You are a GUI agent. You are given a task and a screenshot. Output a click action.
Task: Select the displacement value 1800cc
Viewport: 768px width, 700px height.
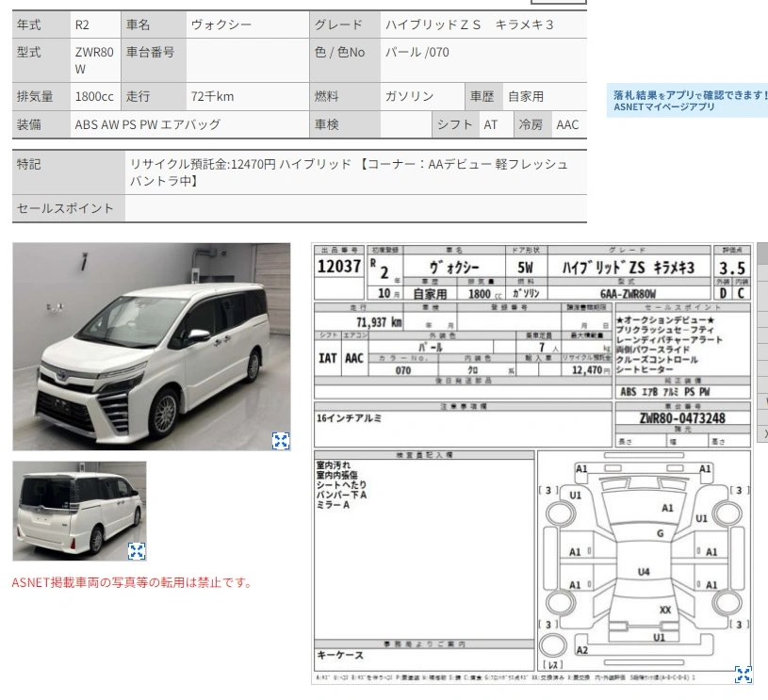pyautogui.click(x=94, y=96)
